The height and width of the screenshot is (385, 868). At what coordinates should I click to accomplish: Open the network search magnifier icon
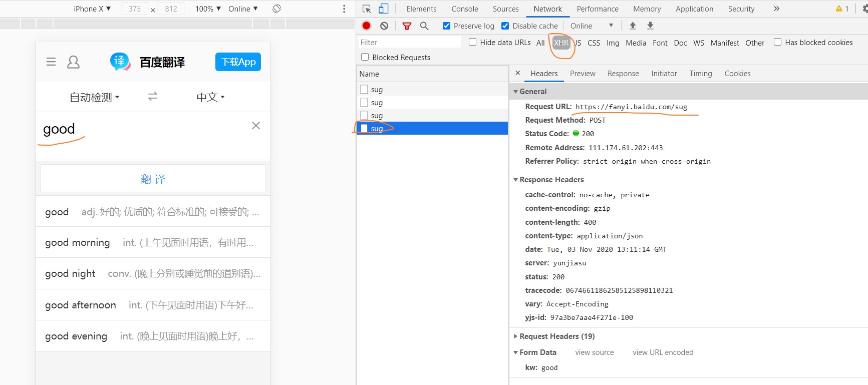424,26
